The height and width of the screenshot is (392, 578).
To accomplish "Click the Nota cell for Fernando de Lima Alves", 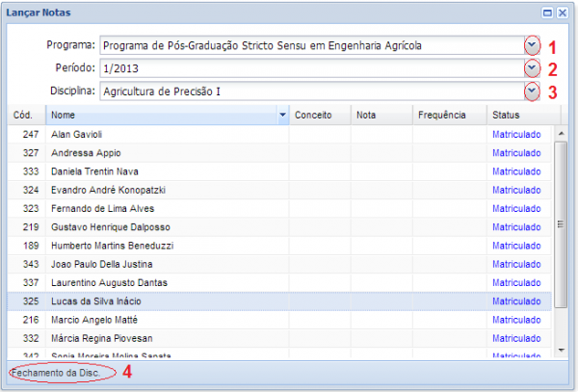I will [381, 208].
